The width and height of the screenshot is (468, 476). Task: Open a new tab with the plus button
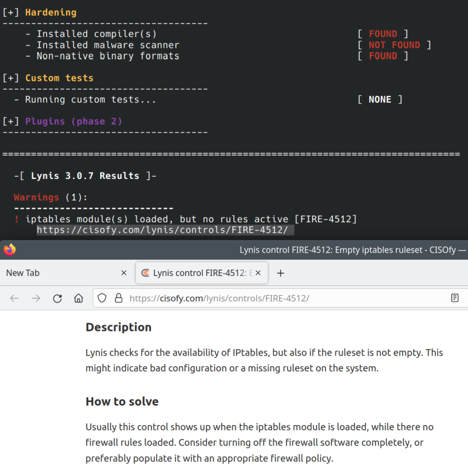pos(280,273)
